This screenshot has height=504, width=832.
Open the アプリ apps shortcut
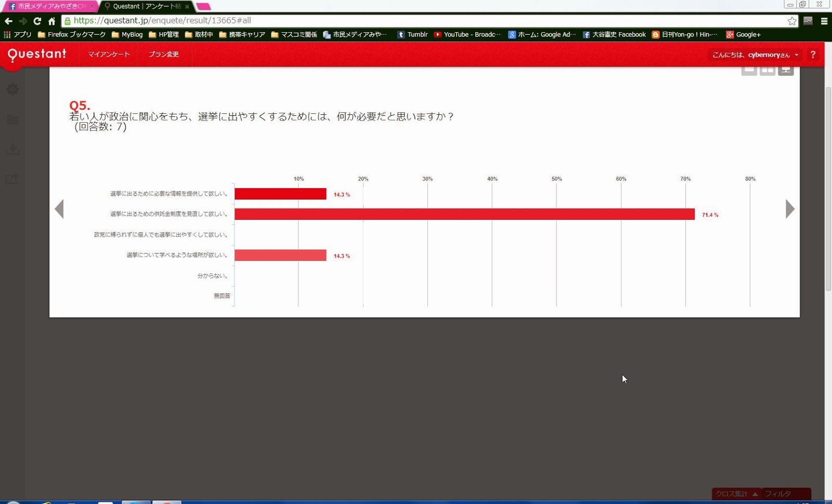(18, 35)
